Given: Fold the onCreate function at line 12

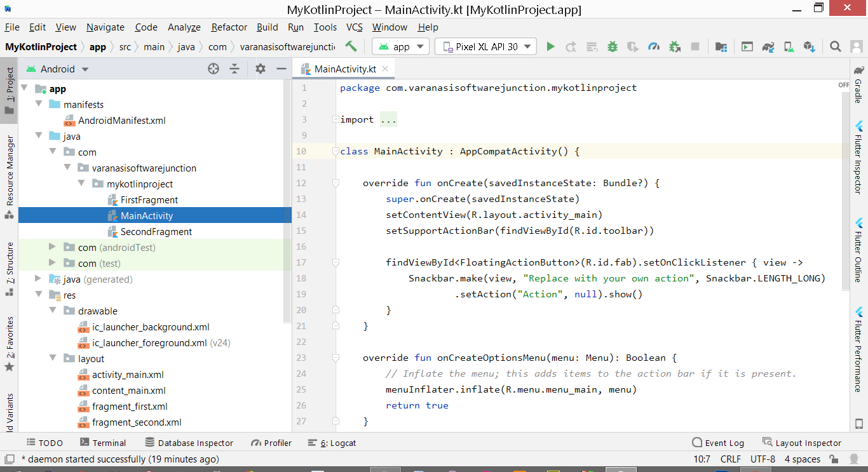Looking at the screenshot, I should pos(335,183).
